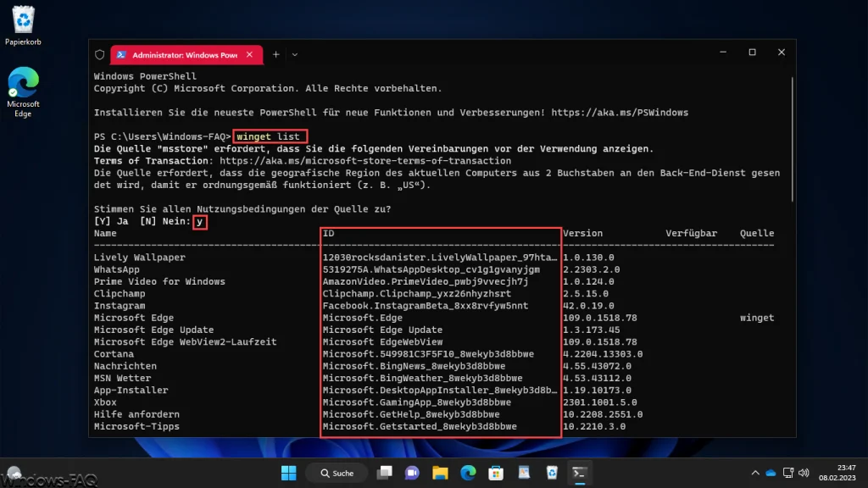
Task: Click 'Prime Video for Windows' name entry
Action: (159, 281)
